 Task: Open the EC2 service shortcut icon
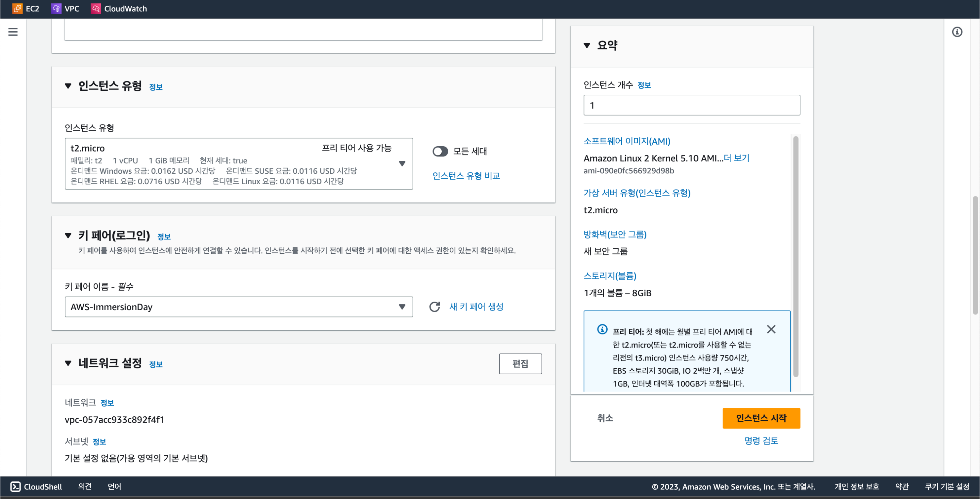(18, 8)
